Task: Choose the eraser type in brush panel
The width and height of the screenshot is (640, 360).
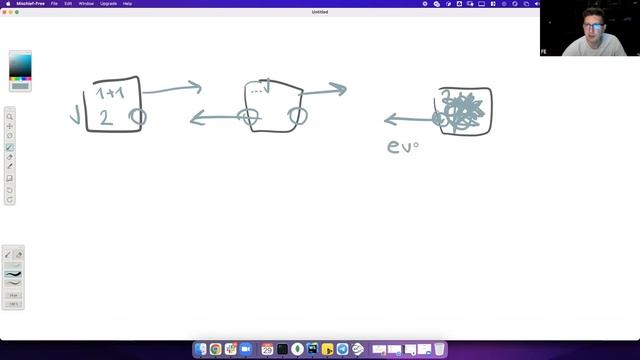Action: pyautogui.click(x=19, y=255)
